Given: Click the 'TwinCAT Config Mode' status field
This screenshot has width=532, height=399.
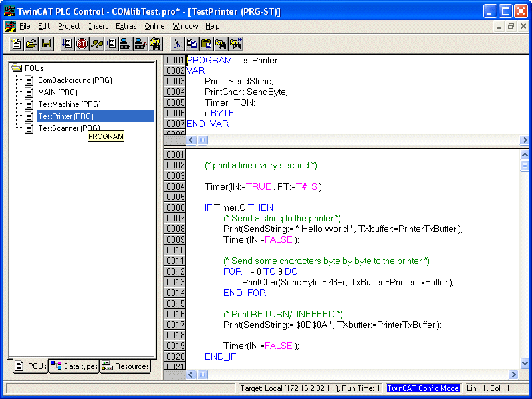Looking at the screenshot, I should (x=424, y=388).
